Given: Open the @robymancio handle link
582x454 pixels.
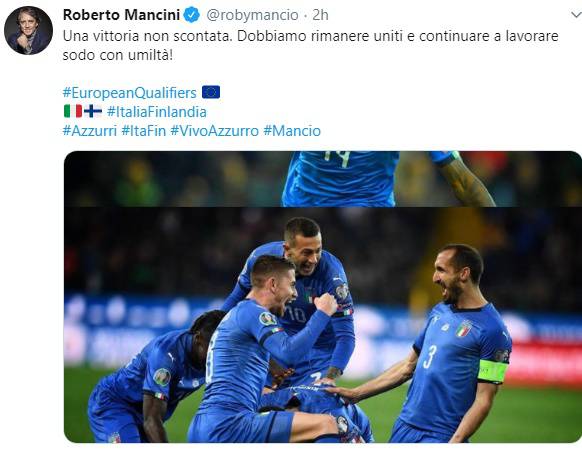Looking at the screenshot, I should pyautogui.click(x=252, y=15).
